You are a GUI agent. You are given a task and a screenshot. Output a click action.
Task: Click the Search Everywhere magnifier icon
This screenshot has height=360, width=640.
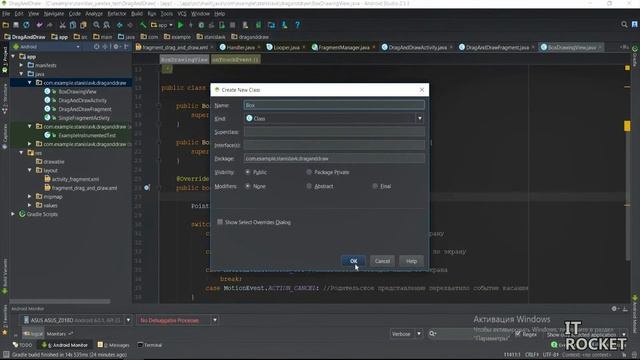tap(624, 25)
